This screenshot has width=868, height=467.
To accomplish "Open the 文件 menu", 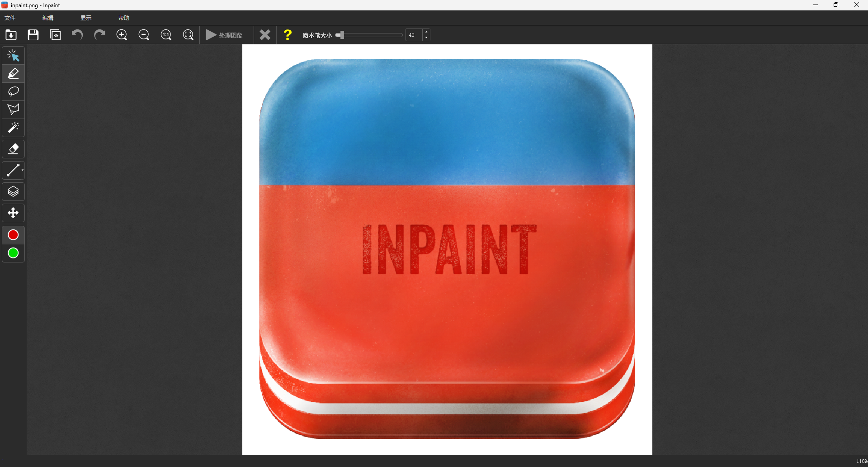I will click(9, 18).
